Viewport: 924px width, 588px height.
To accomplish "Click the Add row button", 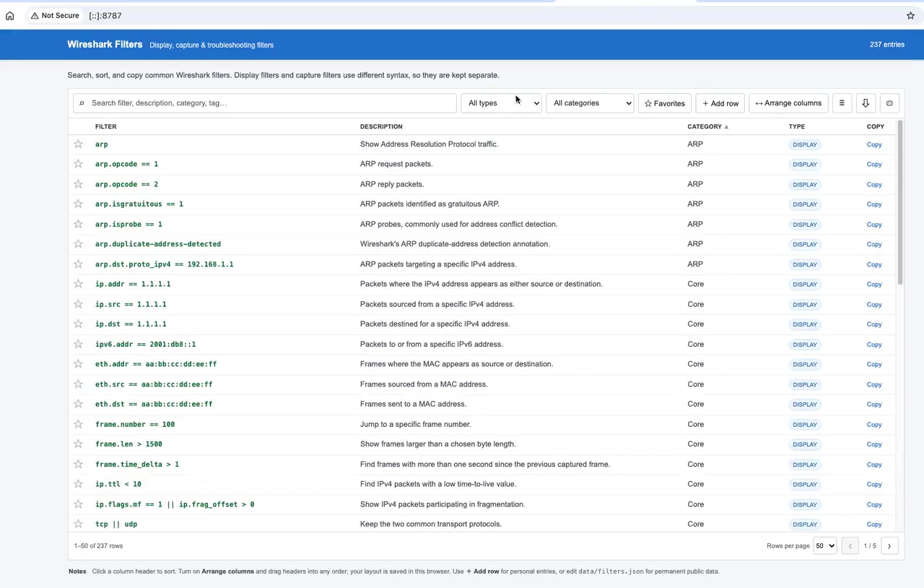I will [x=720, y=103].
